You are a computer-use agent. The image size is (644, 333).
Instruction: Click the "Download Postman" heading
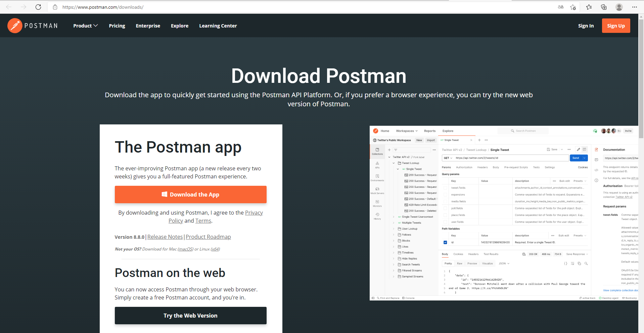319,76
